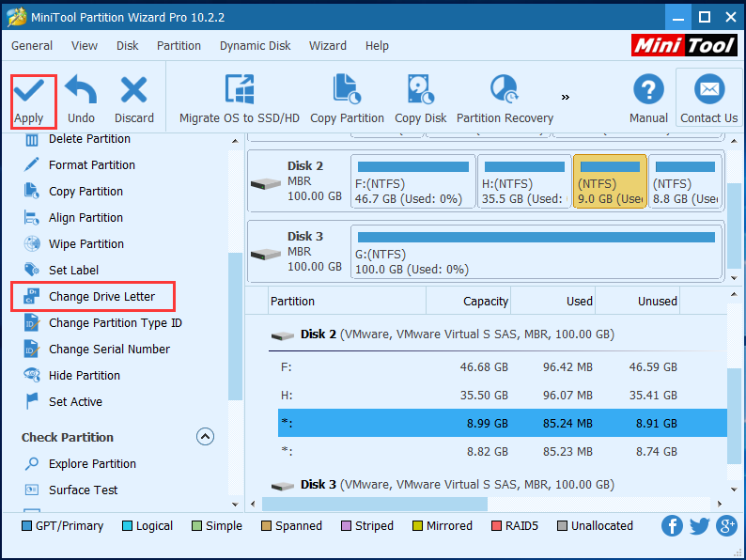Click the disk map scroll-down arrow

[x=734, y=278]
